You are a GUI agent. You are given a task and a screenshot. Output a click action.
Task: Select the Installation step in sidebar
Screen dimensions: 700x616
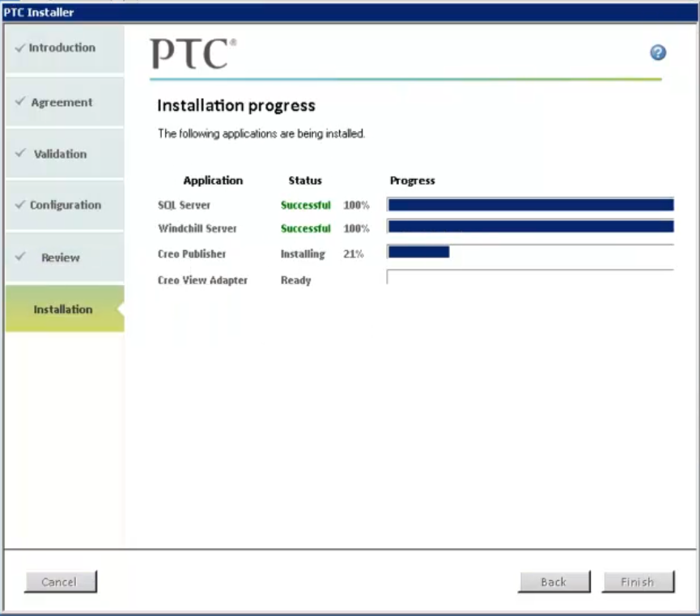(63, 309)
